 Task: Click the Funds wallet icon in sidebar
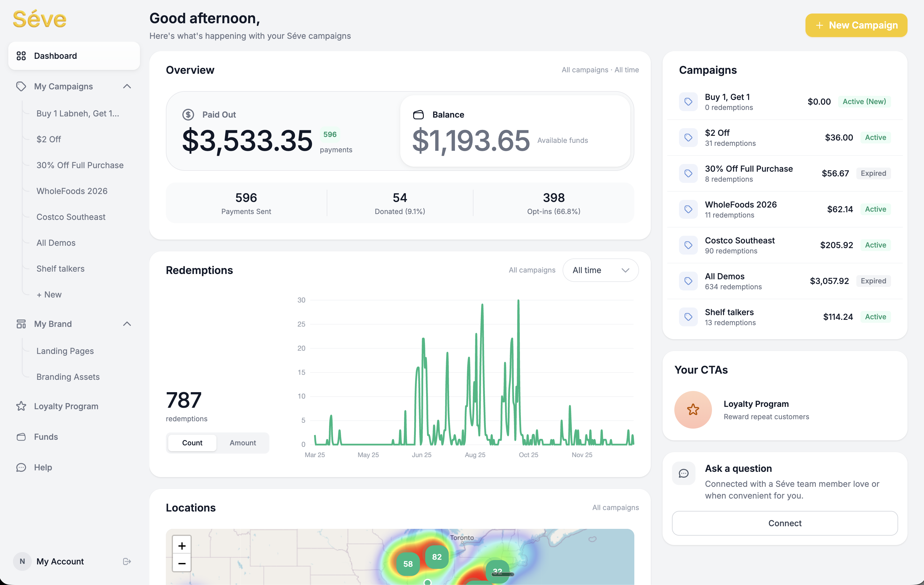tap(21, 437)
